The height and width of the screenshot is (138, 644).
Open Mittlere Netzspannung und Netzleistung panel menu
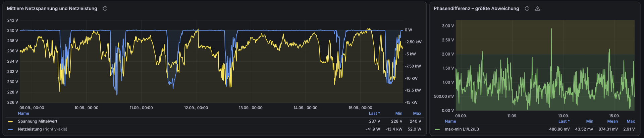click(52, 9)
